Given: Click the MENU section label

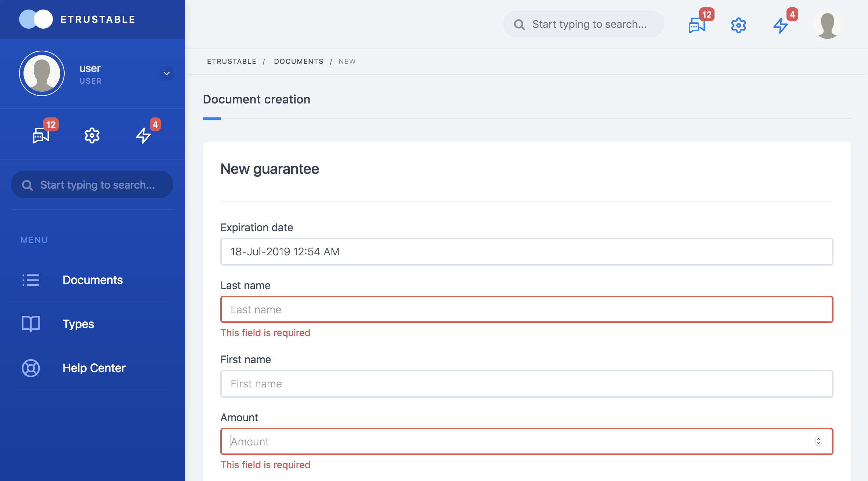Looking at the screenshot, I should pyautogui.click(x=34, y=240).
